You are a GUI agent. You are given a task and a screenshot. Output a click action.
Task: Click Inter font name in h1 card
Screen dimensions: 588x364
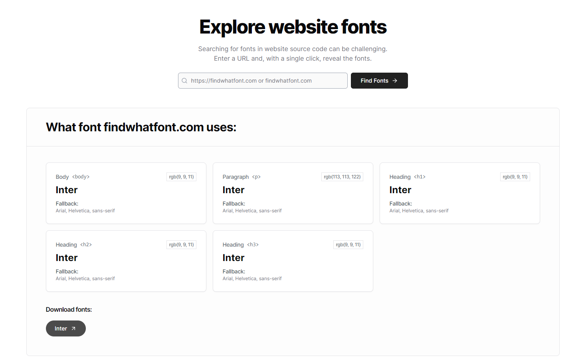[x=400, y=190]
